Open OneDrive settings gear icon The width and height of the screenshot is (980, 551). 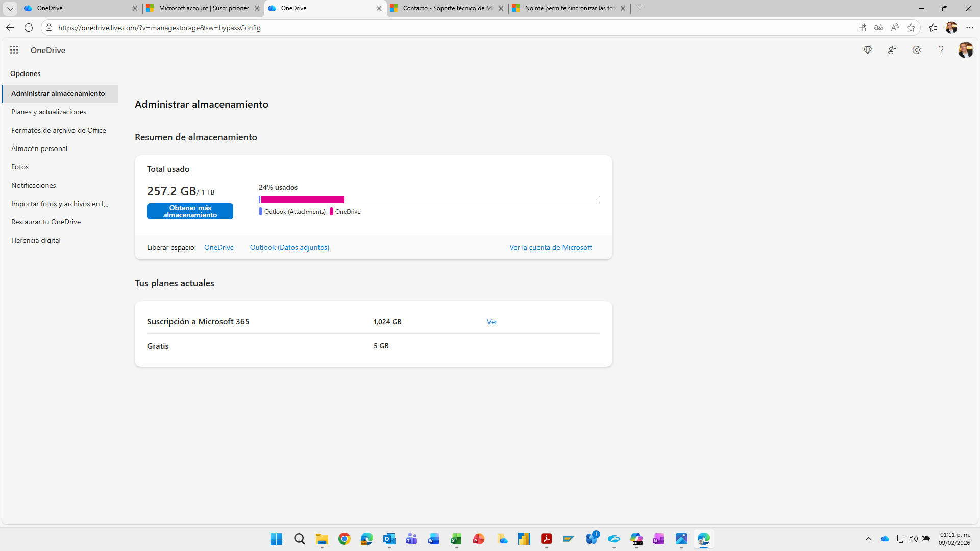click(x=917, y=50)
